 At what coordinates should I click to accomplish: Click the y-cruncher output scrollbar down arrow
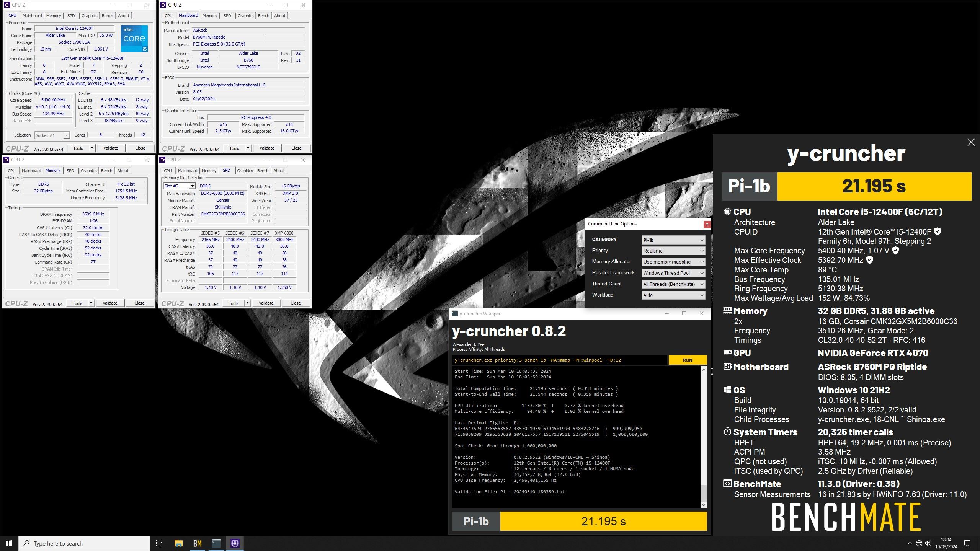[704, 505]
